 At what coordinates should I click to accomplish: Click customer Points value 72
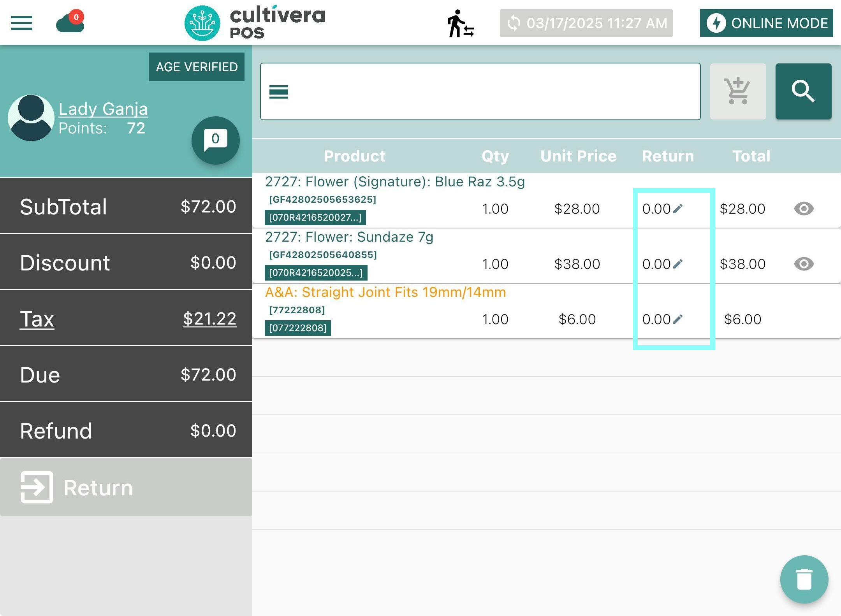(136, 128)
